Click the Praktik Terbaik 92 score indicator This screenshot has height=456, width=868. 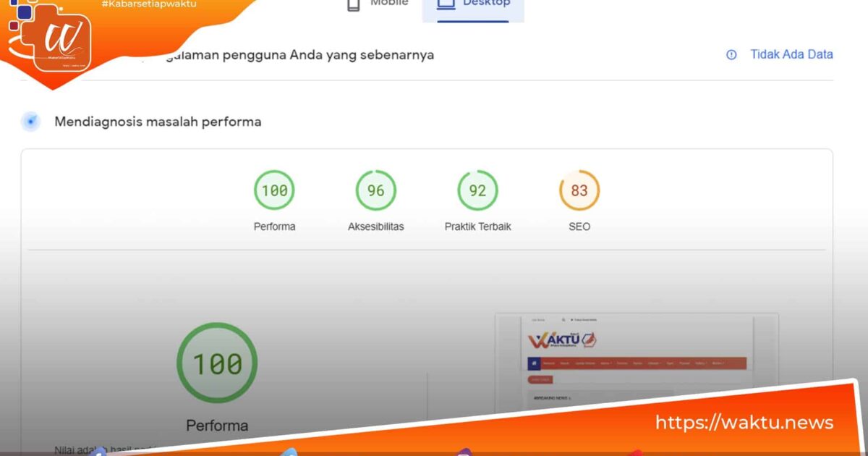click(x=477, y=190)
